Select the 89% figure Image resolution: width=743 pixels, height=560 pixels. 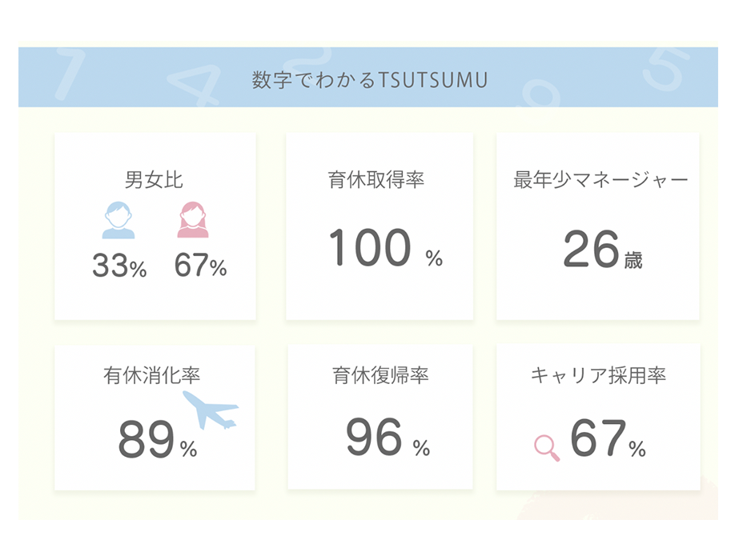click(157, 440)
